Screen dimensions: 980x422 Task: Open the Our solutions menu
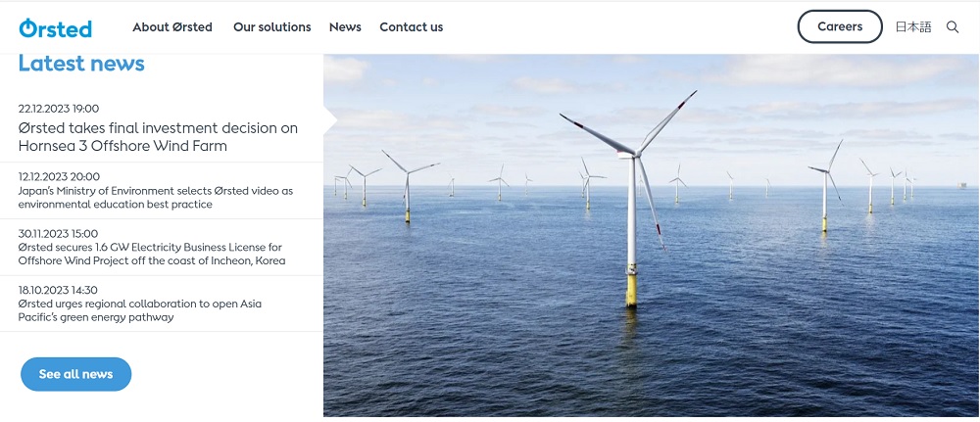pyautogui.click(x=271, y=27)
